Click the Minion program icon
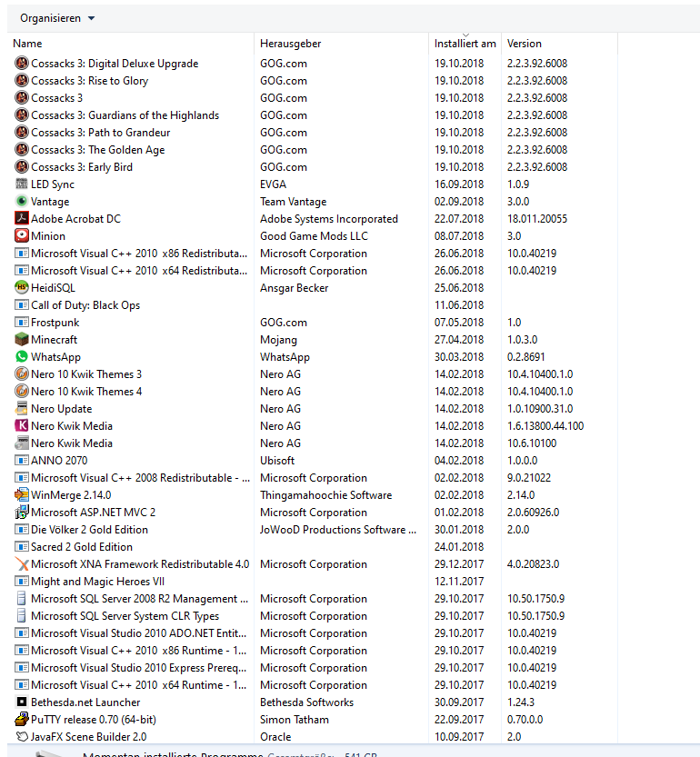 (22, 236)
